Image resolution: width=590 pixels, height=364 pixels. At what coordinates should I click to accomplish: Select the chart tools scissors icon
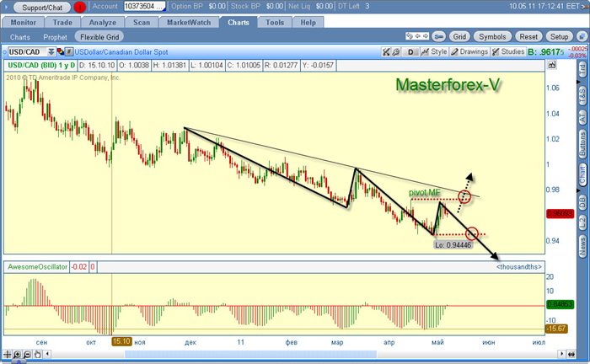386,52
